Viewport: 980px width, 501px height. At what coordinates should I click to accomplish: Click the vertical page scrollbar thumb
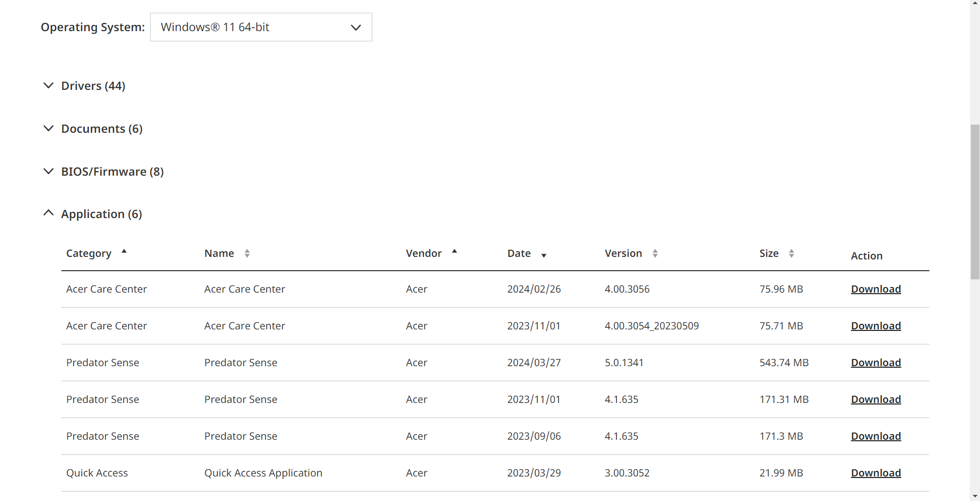(975, 202)
